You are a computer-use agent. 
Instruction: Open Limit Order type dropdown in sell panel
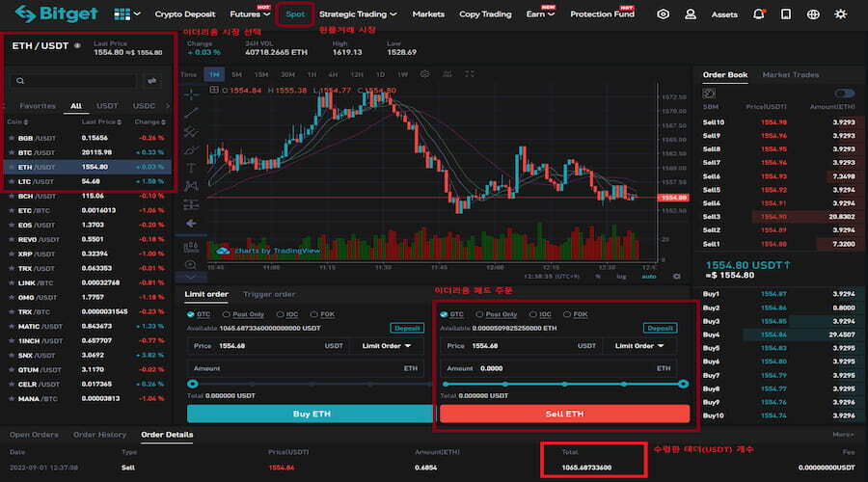pos(639,346)
